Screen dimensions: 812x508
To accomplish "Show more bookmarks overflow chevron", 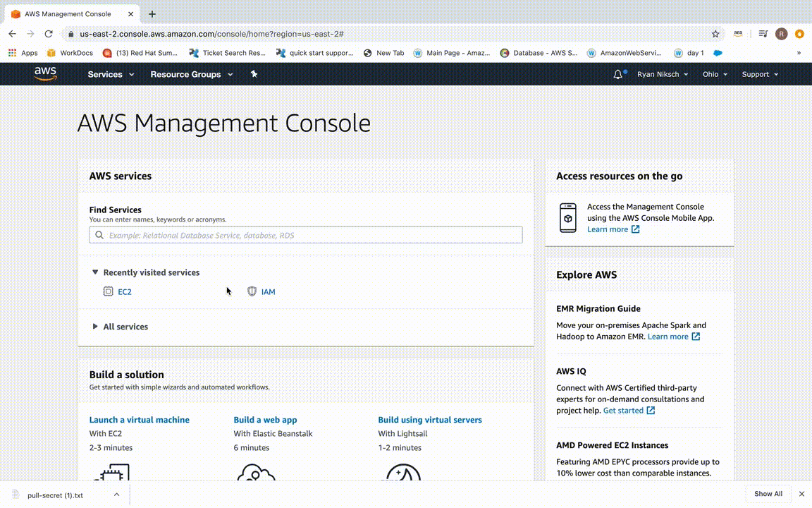I will tap(799, 53).
